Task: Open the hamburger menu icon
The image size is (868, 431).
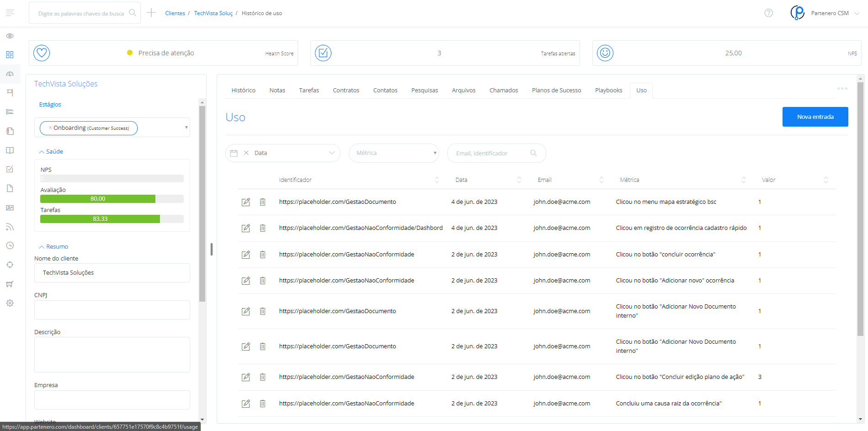Action: (10, 13)
